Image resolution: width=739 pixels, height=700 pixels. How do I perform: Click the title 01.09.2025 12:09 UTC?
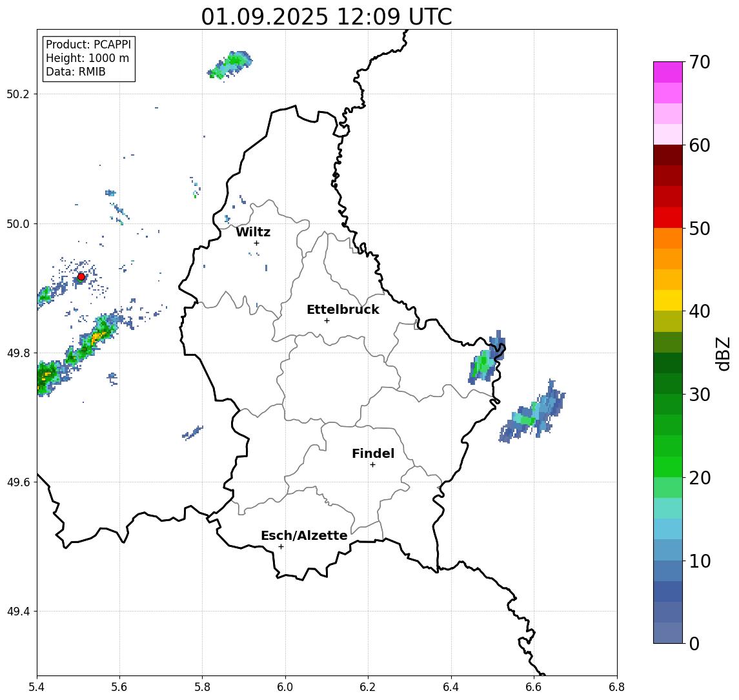coord(327,17)
